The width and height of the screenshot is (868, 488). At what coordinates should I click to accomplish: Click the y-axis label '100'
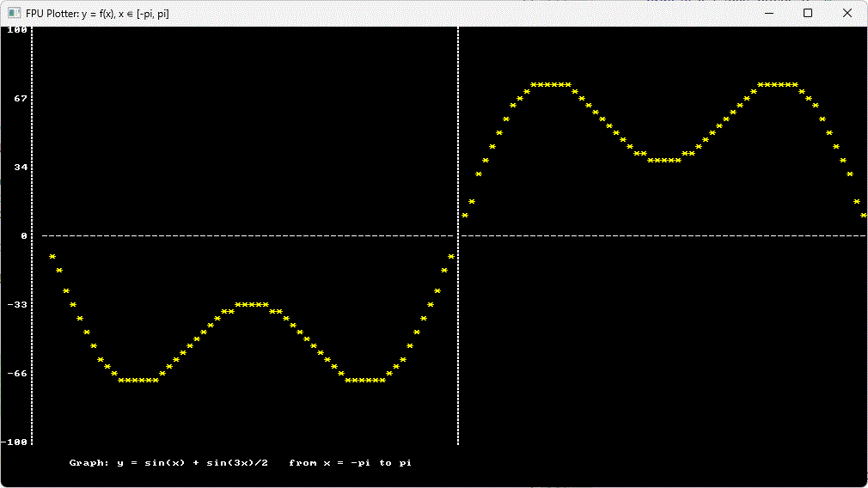tap(17, 30)
